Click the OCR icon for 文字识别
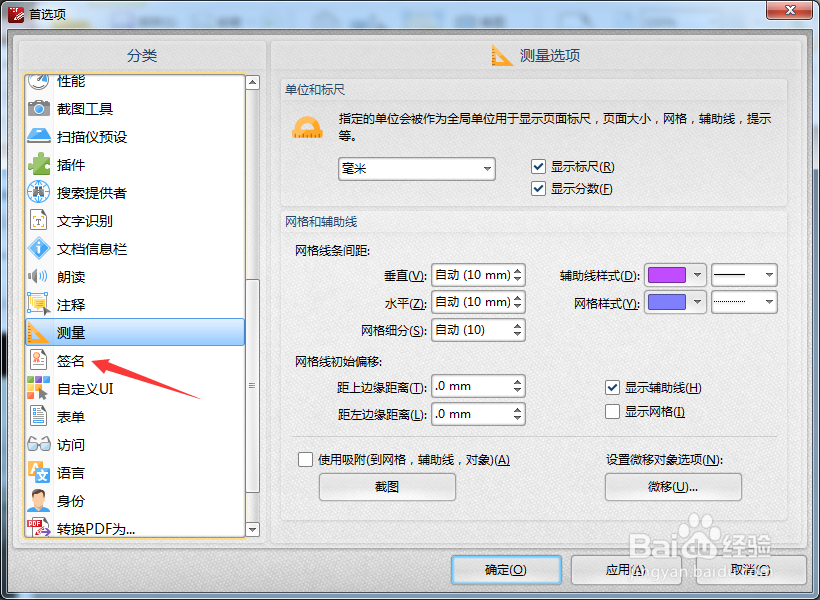The image size is (820, 600). (39, 220)
